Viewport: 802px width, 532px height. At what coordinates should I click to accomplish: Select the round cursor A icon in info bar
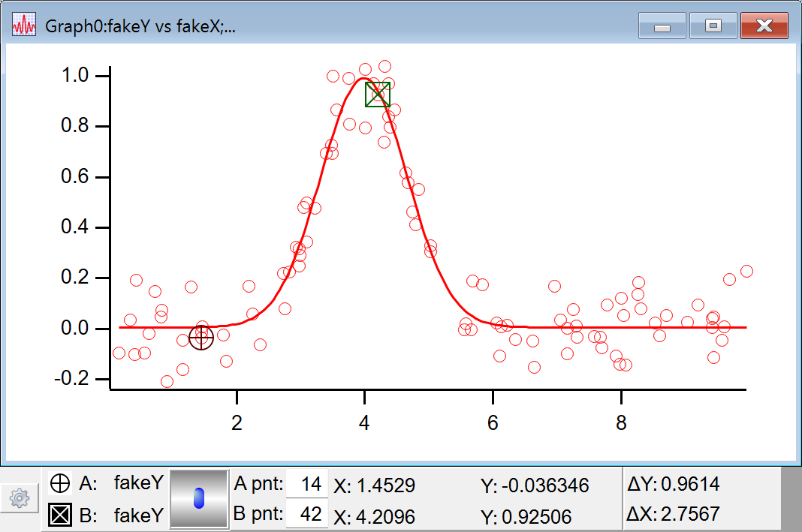tap(59, 484)
